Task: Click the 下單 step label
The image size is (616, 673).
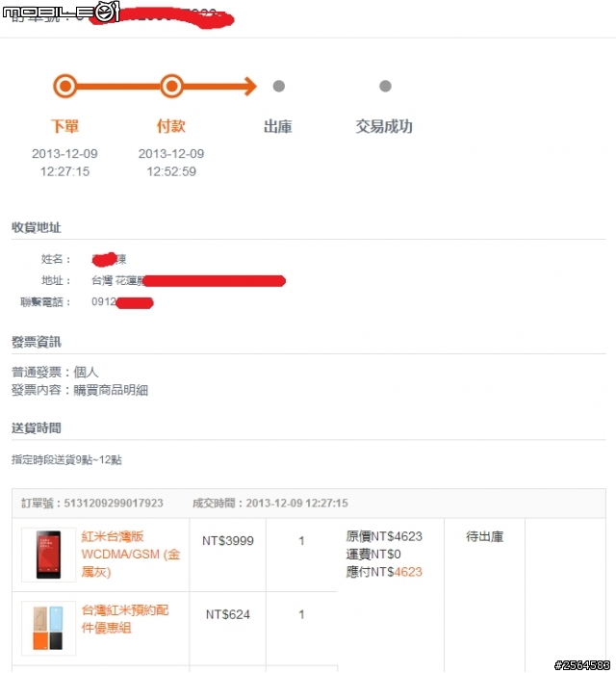Action: pyautogui.click(x=64, y=127)
